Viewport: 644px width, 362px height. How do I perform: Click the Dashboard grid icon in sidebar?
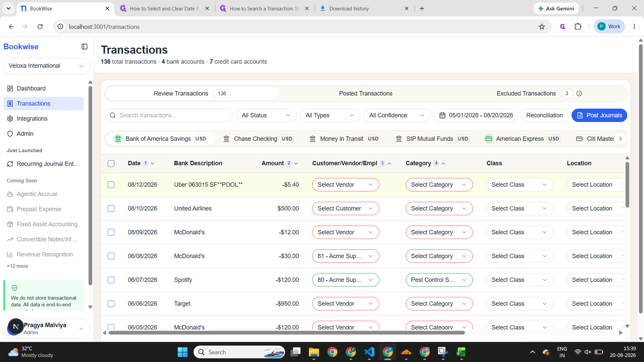(x=10, y=88)
